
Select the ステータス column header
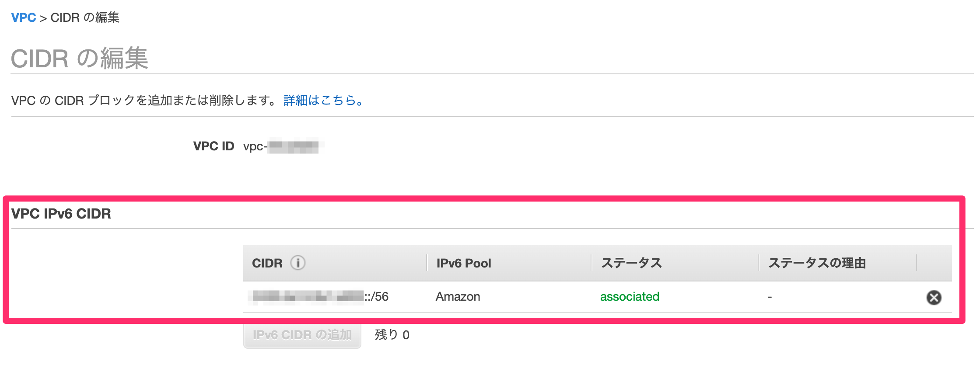point(632,263)
